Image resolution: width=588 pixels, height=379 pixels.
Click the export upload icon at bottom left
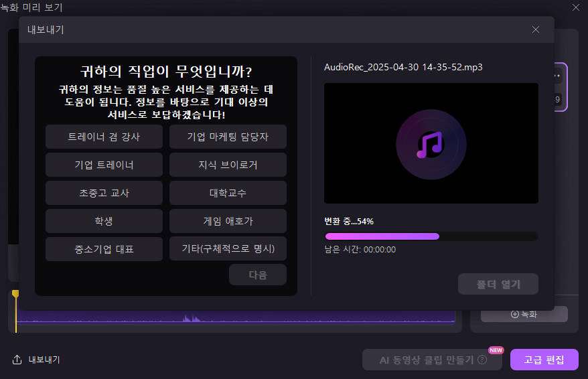17,360
